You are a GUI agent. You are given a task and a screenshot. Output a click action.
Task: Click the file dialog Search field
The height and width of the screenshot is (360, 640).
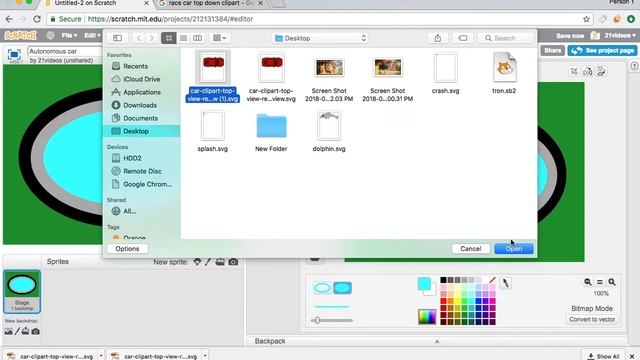pyautogui.click(x=505, y=38)
